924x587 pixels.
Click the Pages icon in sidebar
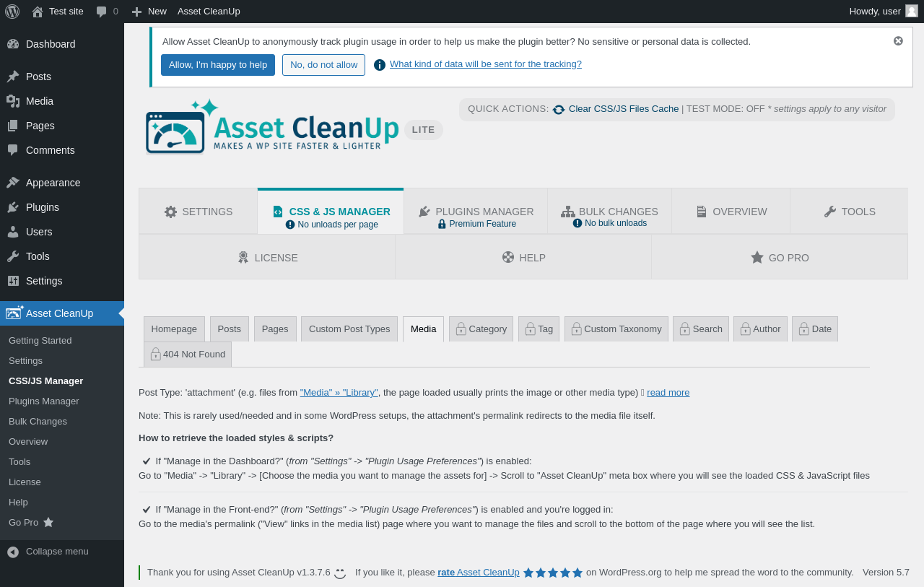click(13, 126)
